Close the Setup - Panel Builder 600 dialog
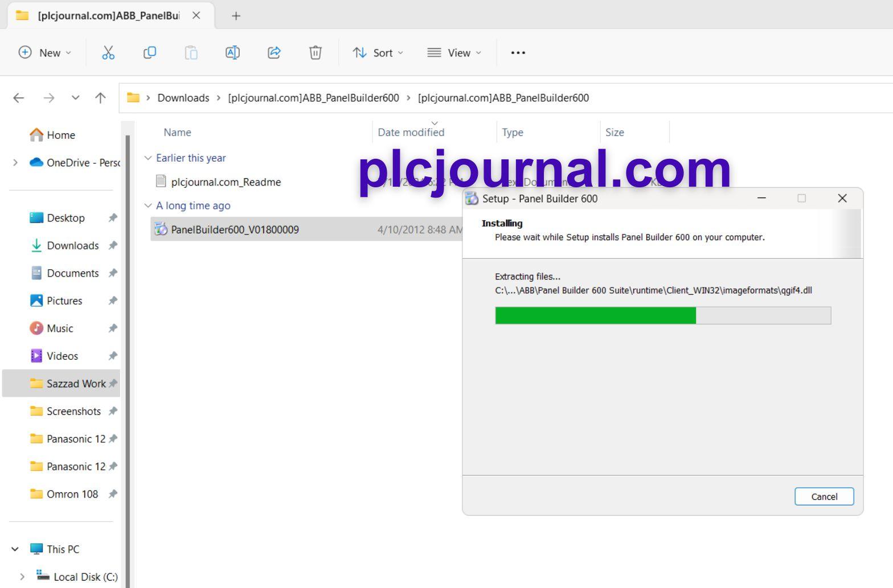Image resolution: width=893 pixels, height=588 pixels. (x=842, y=198)
